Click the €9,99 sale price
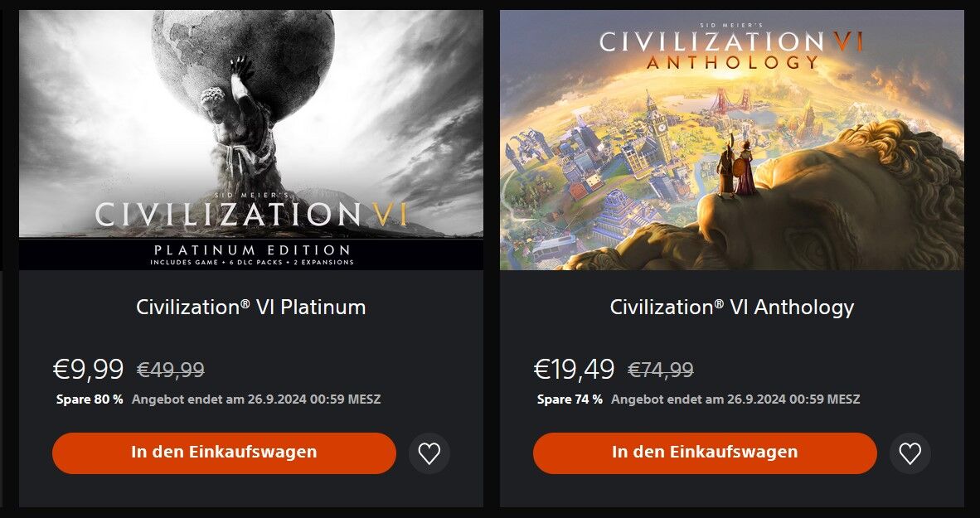 pyautogui.click(x=88, y=370)
